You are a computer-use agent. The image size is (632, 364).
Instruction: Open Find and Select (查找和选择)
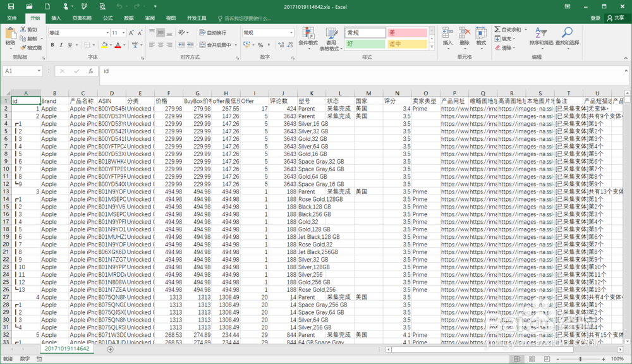coord(567,37)
